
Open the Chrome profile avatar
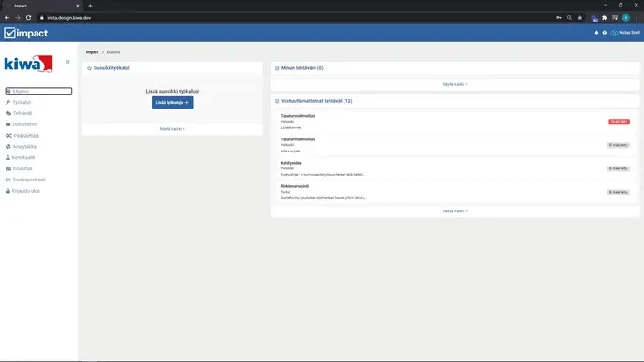tap(625, 18)
